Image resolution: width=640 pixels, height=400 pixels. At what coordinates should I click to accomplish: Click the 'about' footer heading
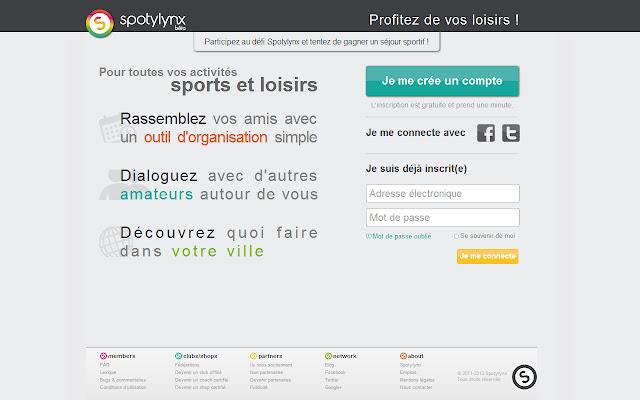point(416,356)
